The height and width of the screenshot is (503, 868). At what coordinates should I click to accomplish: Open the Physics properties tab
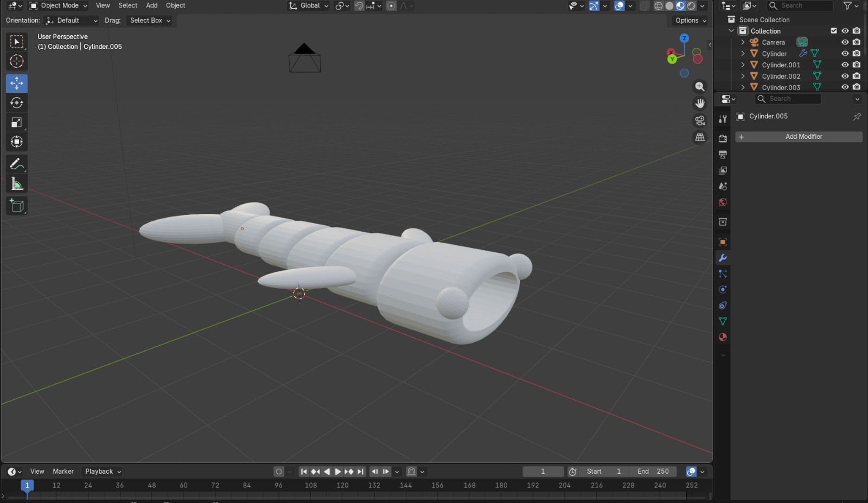pos(723,290)
